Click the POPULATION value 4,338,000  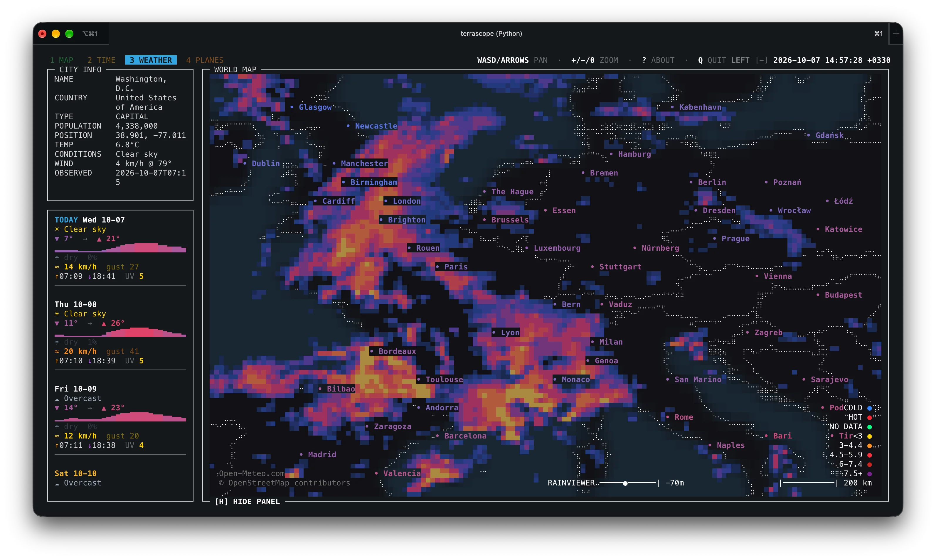tap(137, 126)
